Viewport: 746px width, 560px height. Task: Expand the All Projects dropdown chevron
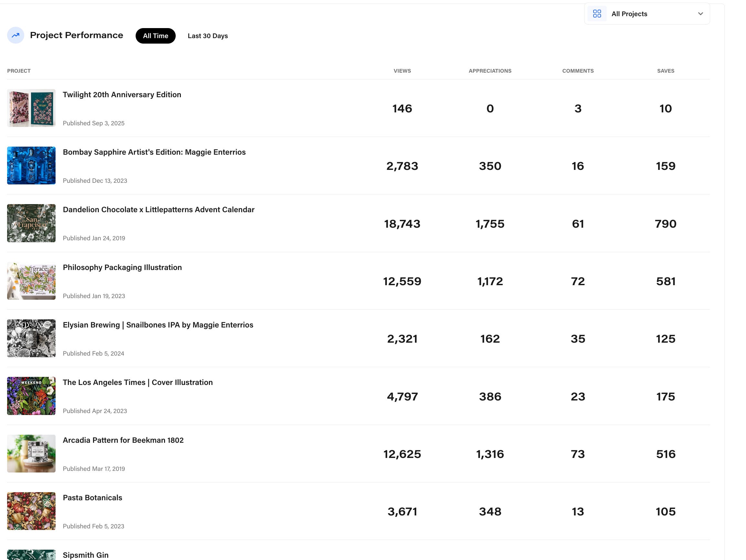click(x=700, y=14)
